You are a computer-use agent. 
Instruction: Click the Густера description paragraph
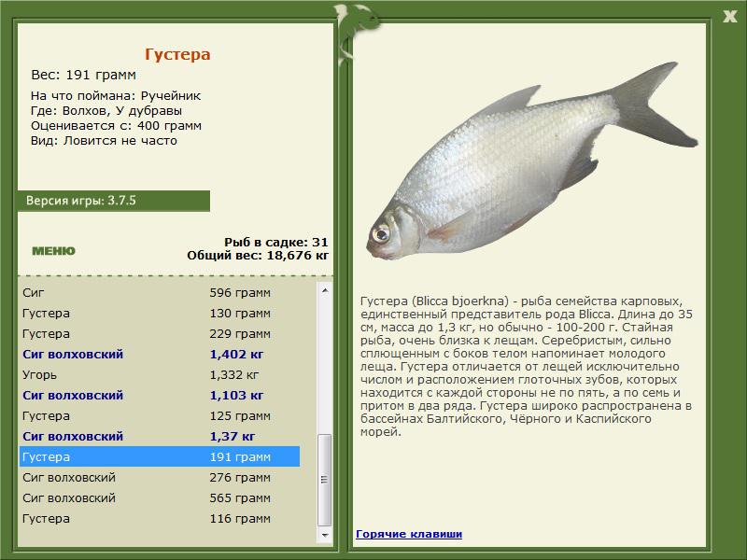pos(526,366)
